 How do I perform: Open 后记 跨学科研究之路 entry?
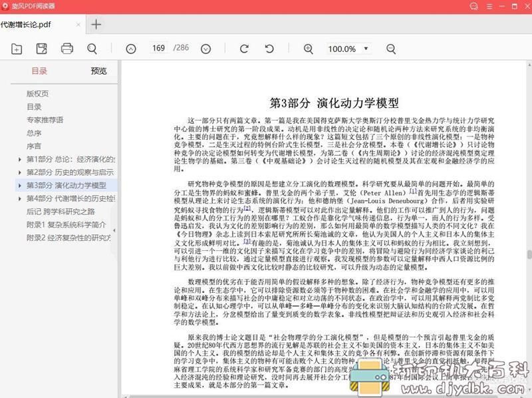(61, 212)
